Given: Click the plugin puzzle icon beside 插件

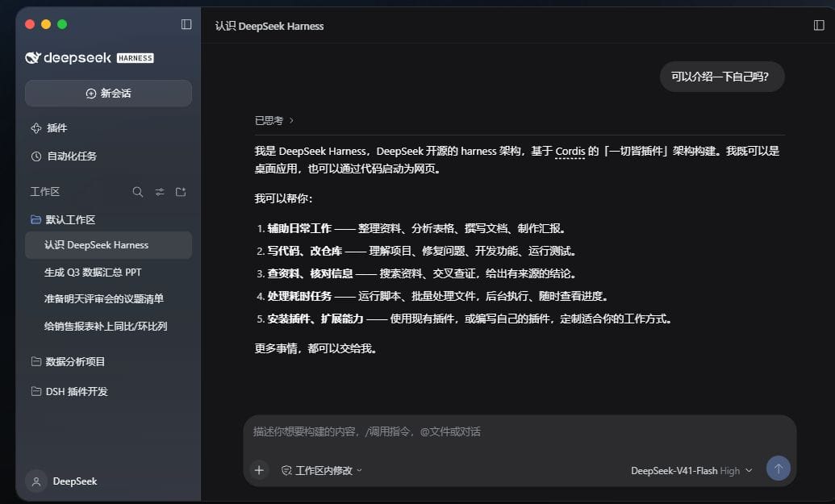Looking at the screenshot, I should coord(36,128).
